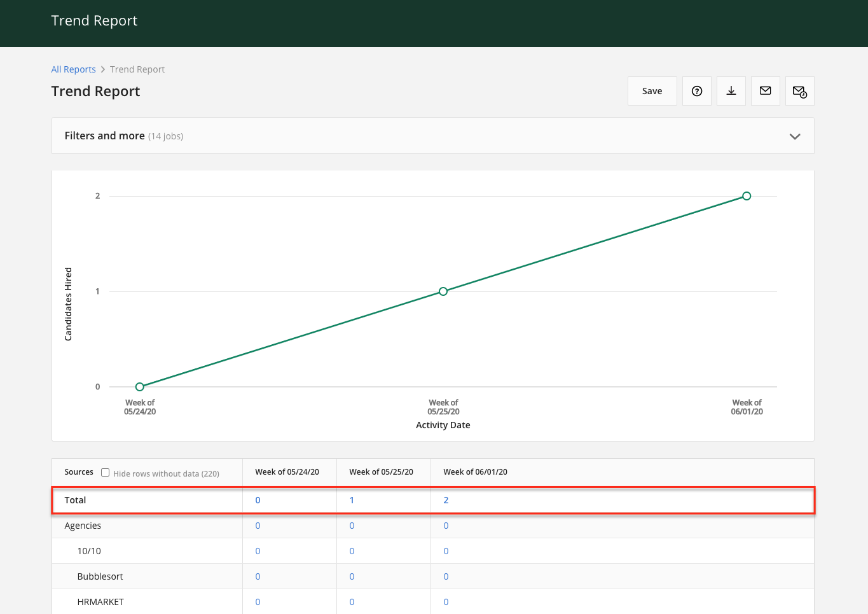
Task: Click the Week of 05/24/20 column header
Action: tap(287, 472)
